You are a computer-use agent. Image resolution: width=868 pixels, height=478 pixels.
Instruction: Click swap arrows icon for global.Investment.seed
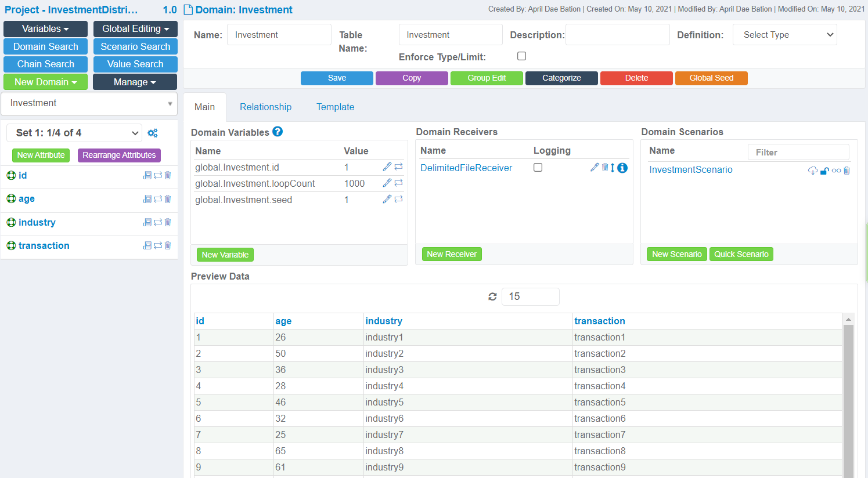[399, 199]
